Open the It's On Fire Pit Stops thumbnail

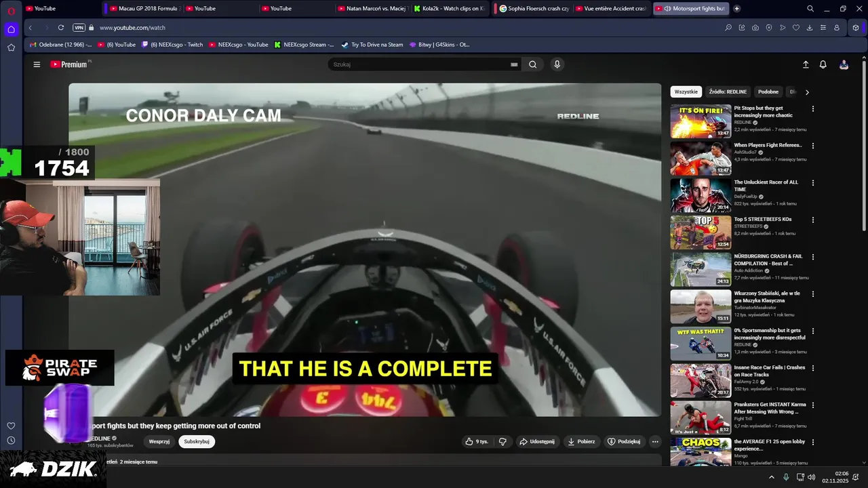pyautogui.click(x=701, y=121)
